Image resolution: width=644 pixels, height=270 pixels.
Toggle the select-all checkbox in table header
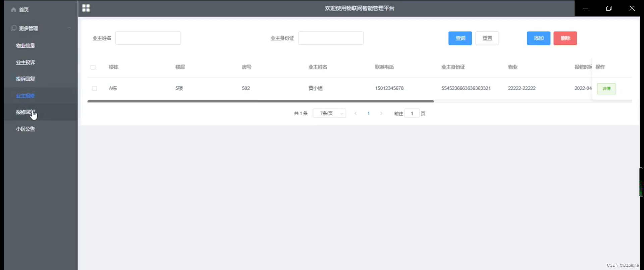[93, 67]
